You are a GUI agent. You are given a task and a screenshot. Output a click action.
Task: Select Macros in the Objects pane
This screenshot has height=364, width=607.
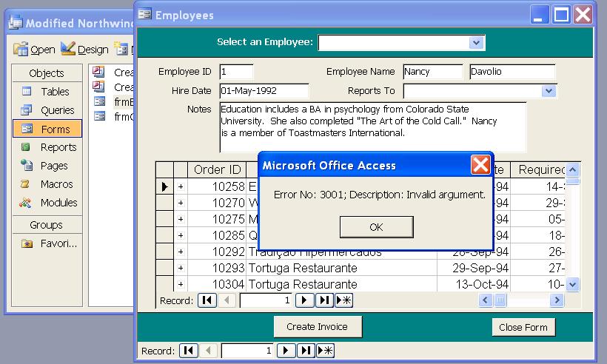pos(47,184)
